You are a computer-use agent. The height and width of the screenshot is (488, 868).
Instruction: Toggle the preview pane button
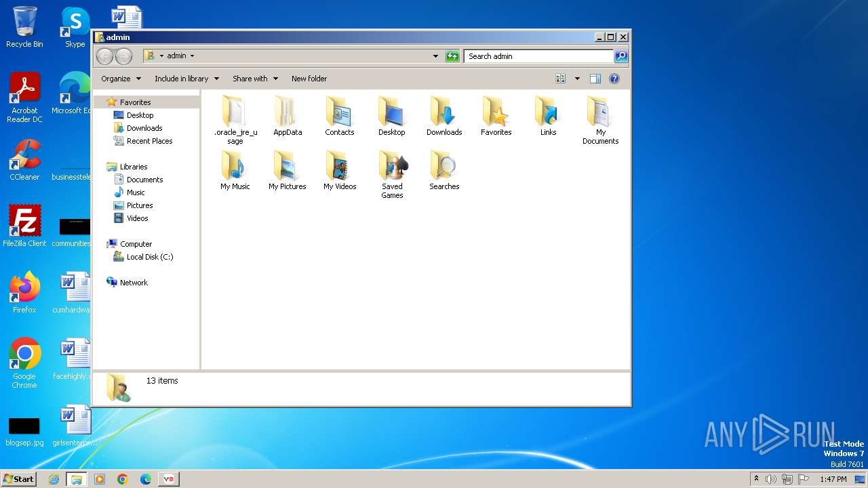point(595,79)
